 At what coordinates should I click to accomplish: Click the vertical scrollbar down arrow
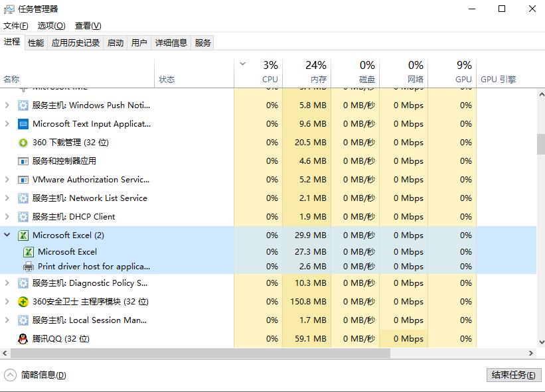(x=541, y=342)
